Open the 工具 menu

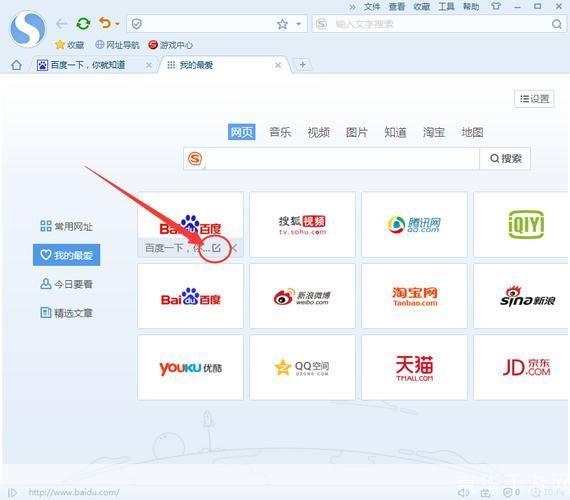(x=446, y=7)
